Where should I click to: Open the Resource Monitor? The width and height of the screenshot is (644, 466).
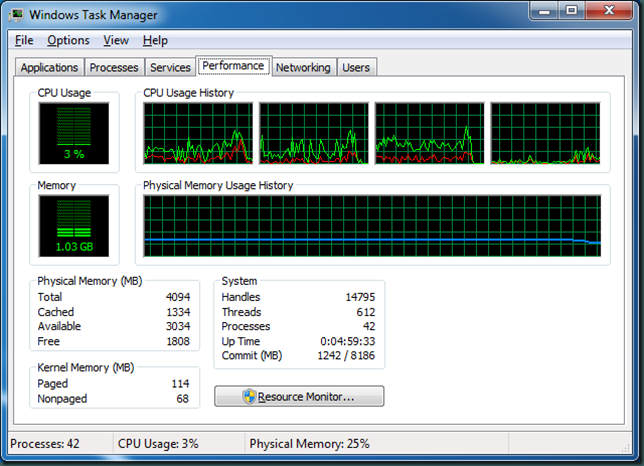(299, 396)
